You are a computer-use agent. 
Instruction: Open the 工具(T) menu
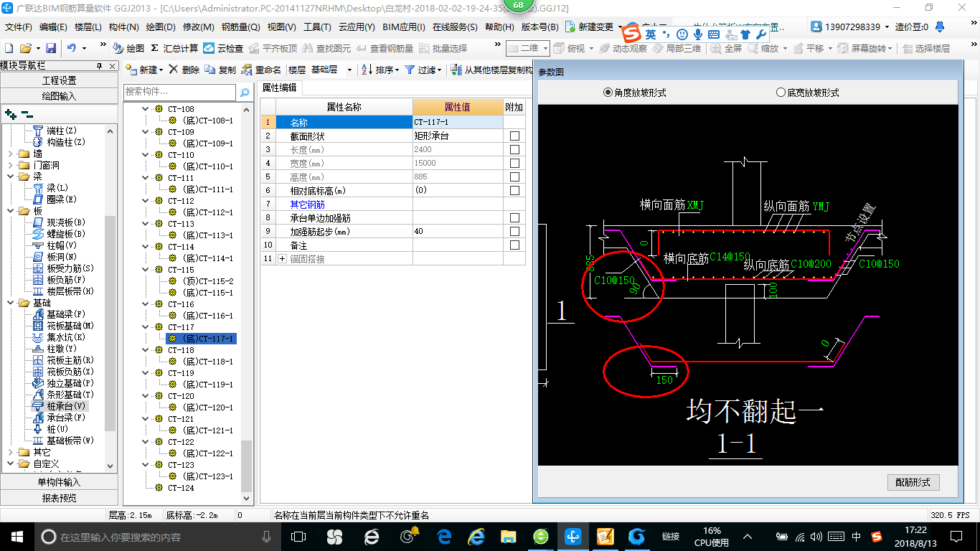[317, 27]
